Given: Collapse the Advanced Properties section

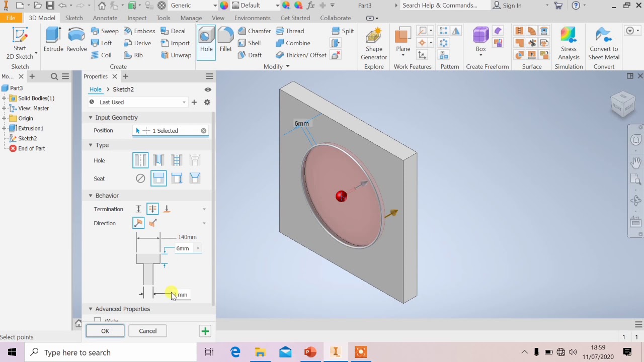Looking at the screenshot, I should [x=91, y=309].
